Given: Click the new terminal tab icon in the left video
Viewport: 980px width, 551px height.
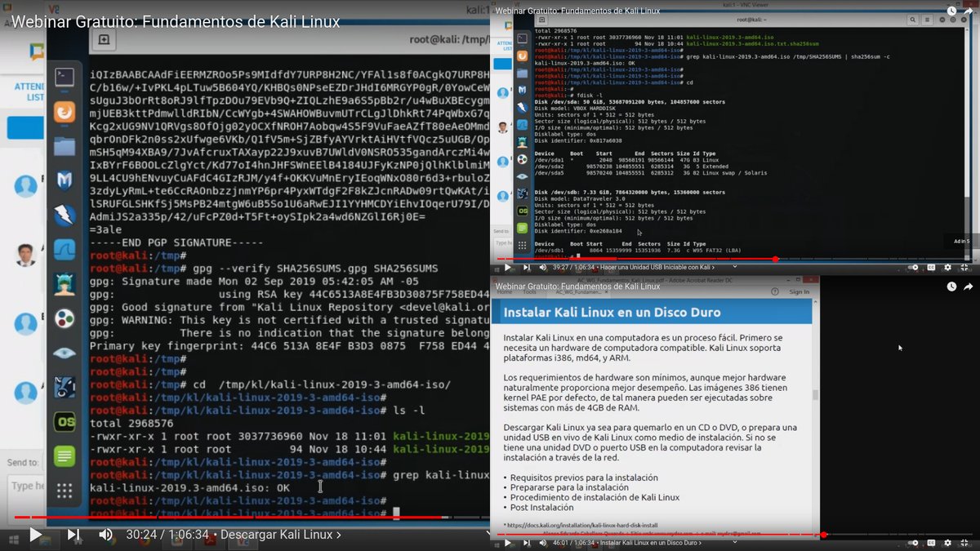Looking at the screenshot, I should (x=104, y=39).
